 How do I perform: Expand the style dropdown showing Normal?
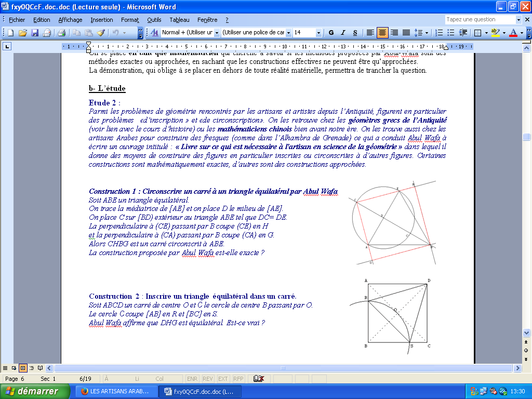217,33
